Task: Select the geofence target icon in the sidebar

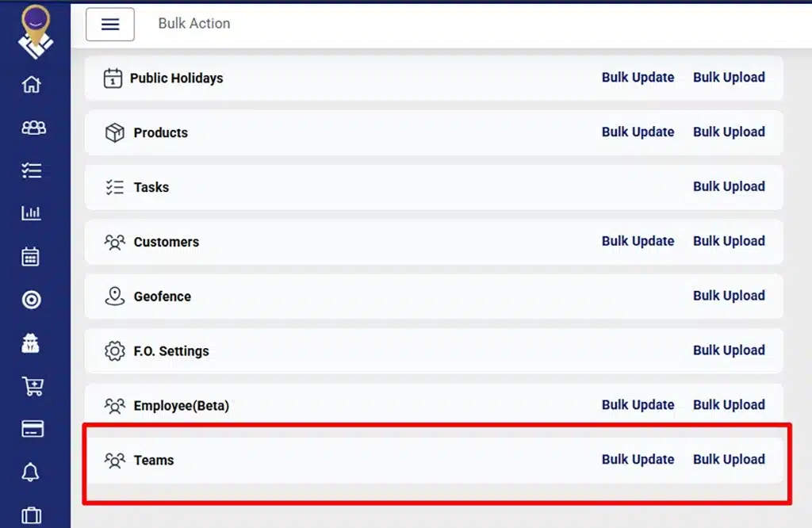Action: tap(32, 299)
